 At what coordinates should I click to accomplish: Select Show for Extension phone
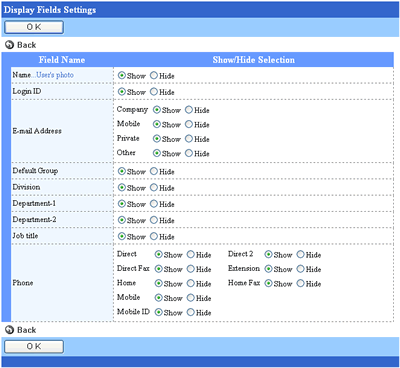click(268, 269)
